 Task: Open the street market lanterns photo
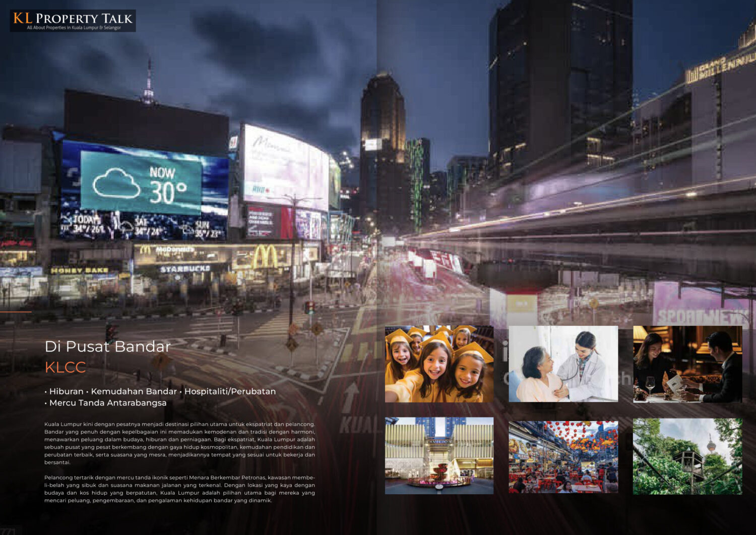click(x=563, y=456)
